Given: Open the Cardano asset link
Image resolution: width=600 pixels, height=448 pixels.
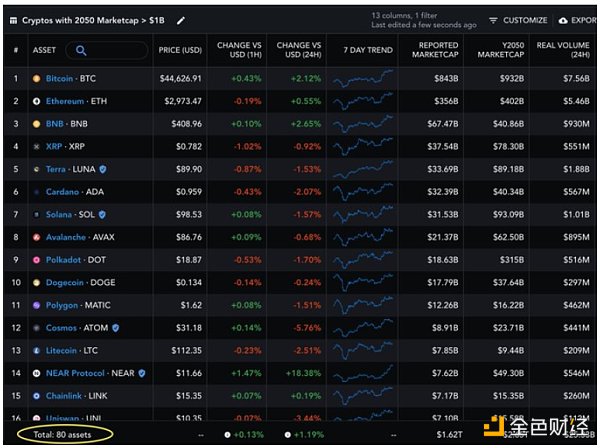Looking at the screenshot, I should (62, 192).
